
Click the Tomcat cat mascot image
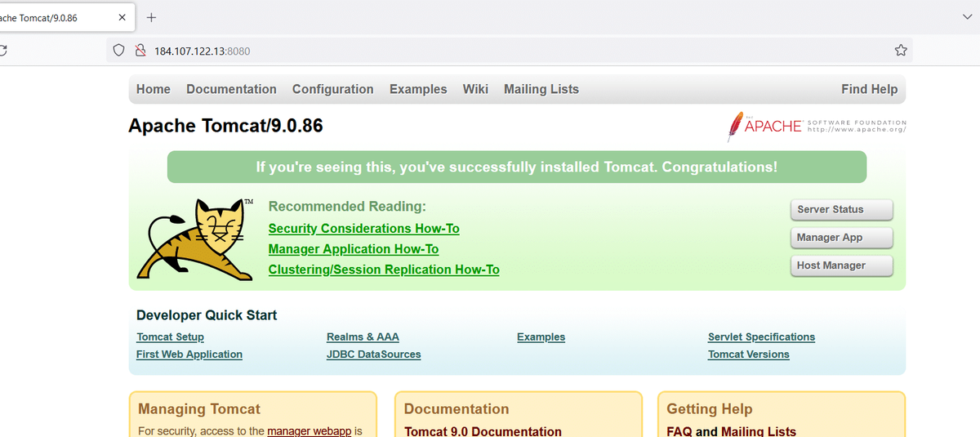pos(196,239)
